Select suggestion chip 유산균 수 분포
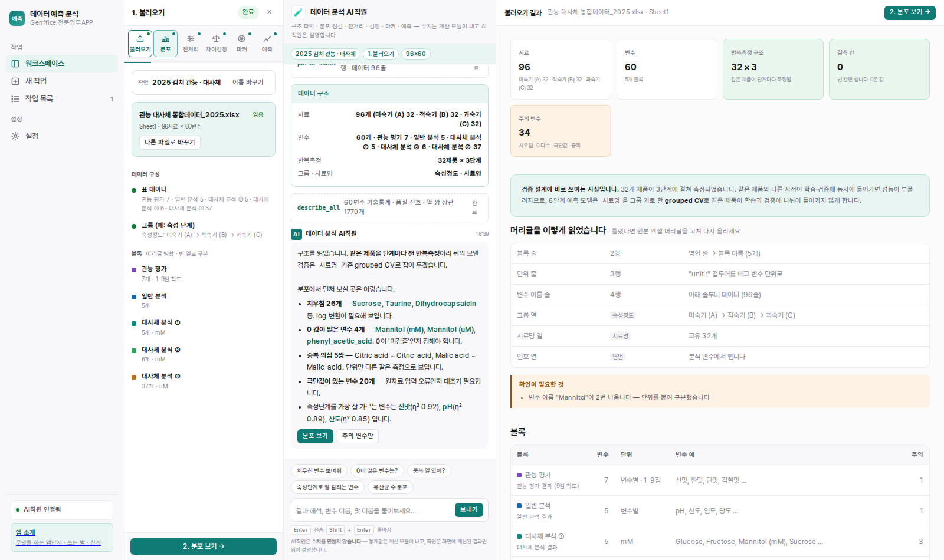 [x=390, y=487]
